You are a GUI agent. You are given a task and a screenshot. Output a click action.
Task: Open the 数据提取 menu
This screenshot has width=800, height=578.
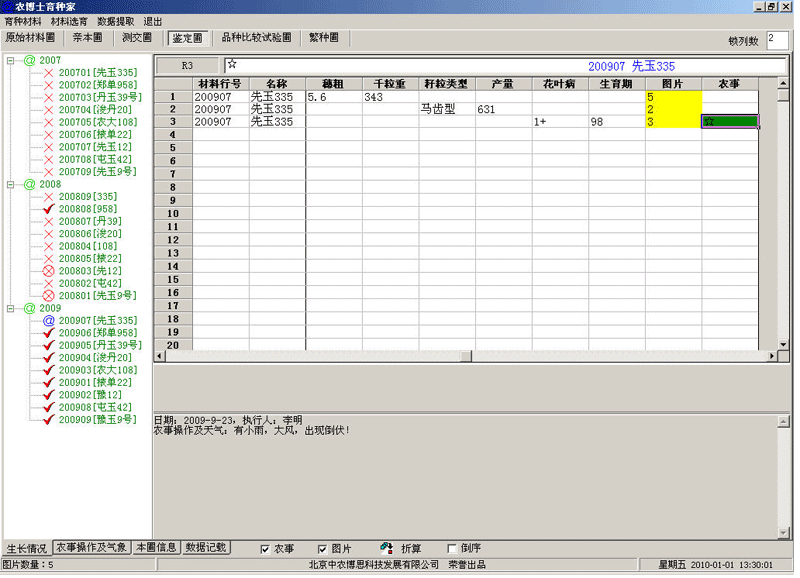coord(115,22)
